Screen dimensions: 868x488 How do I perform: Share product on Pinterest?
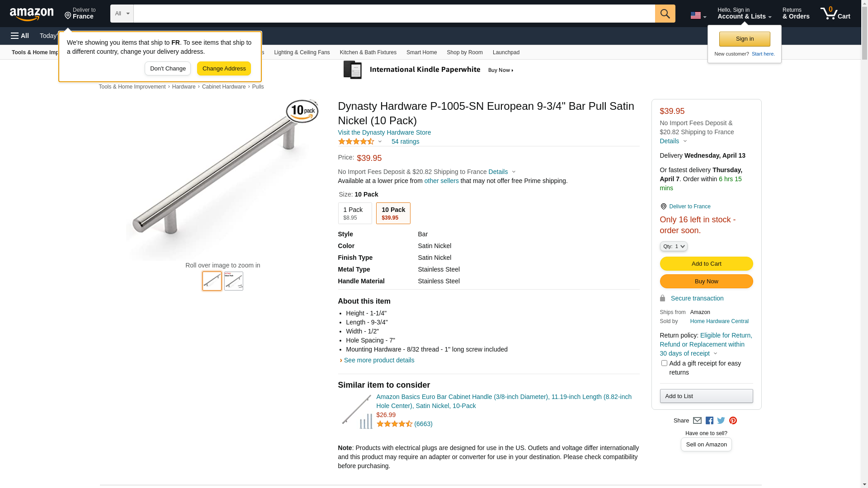733,421
